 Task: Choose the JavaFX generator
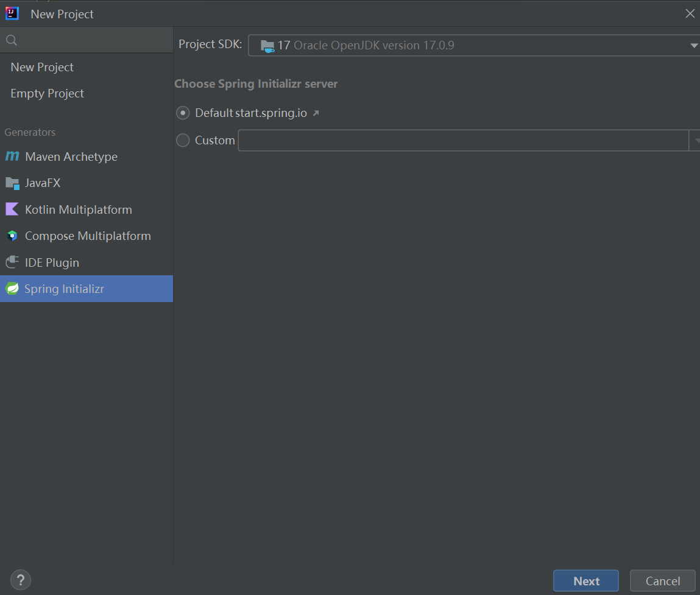[x=86, y=183]
